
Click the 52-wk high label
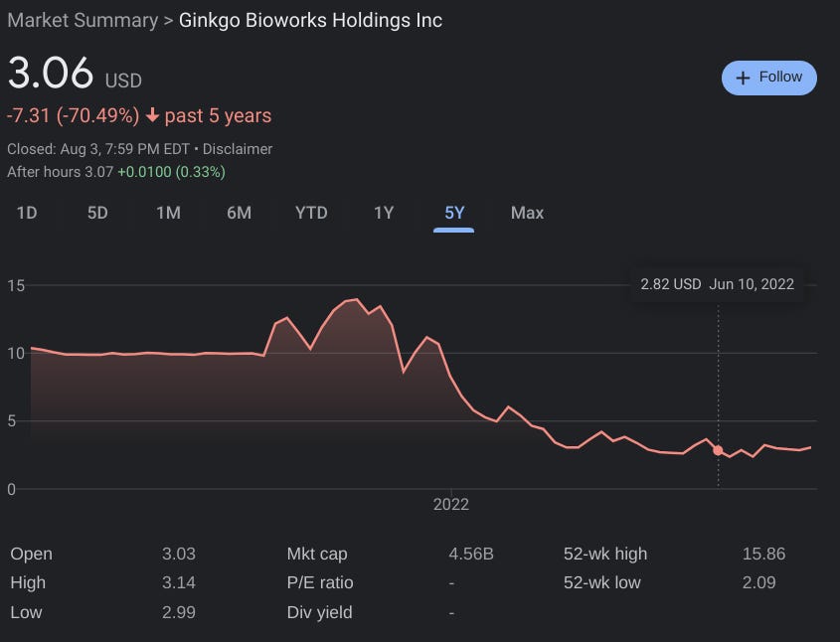(605, 554)
